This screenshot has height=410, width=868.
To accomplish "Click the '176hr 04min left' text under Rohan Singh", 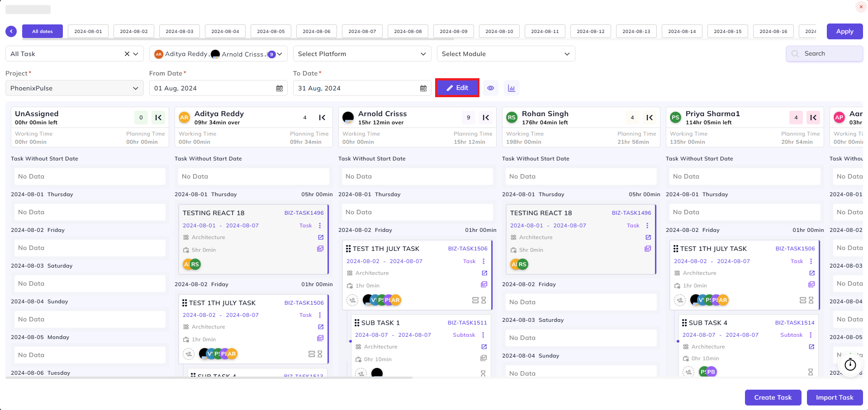I will 545,123.
